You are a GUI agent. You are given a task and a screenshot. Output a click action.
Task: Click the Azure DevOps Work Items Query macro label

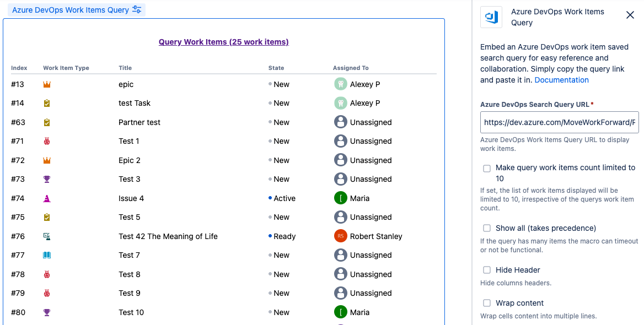(71, 10)
